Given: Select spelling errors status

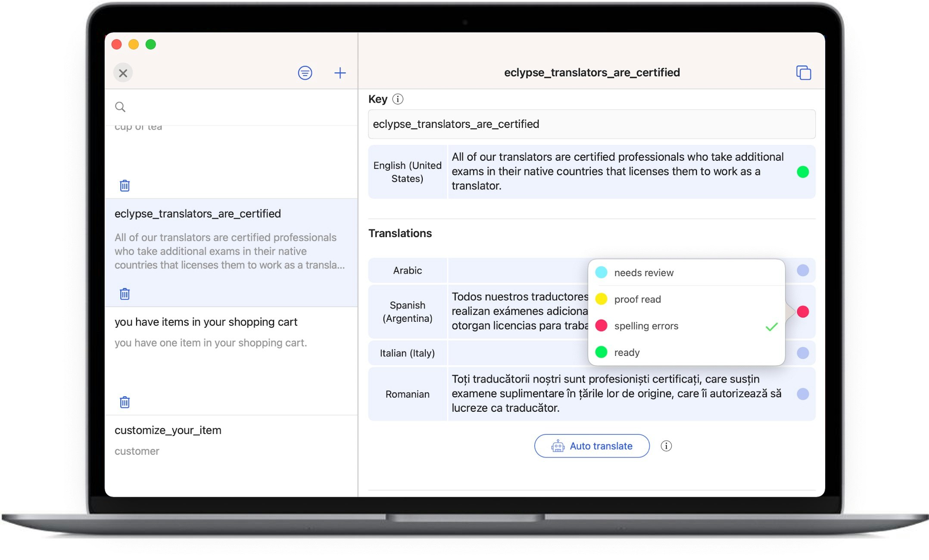Looking at the screenshot, I should click(686, 326).
